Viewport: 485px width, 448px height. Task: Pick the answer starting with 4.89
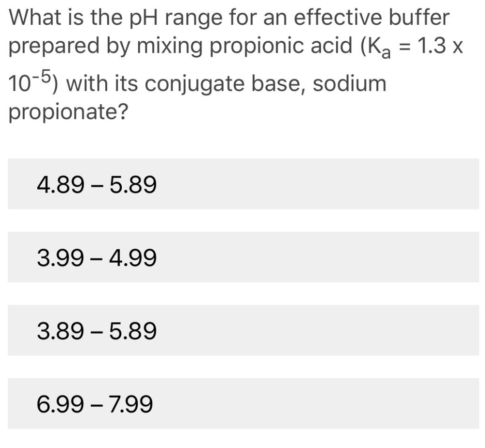[97, 184]
